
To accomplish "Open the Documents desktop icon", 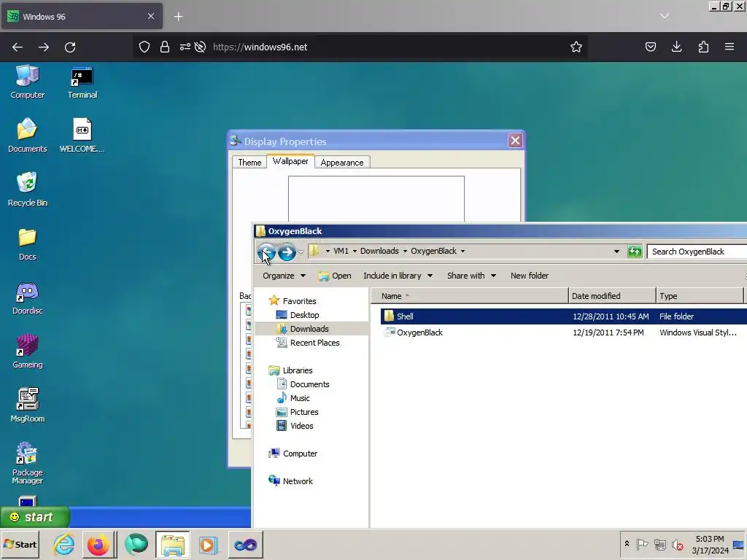I will point(27,136).
